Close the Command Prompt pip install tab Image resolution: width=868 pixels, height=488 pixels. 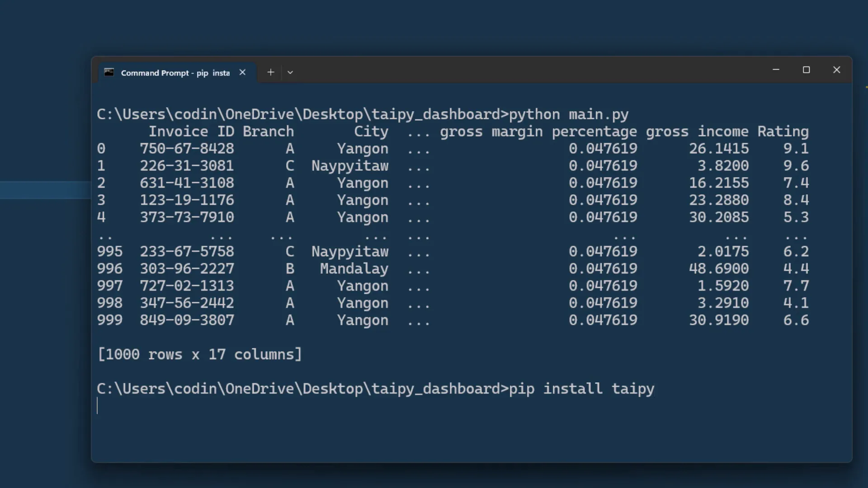[x=242, y=72]
